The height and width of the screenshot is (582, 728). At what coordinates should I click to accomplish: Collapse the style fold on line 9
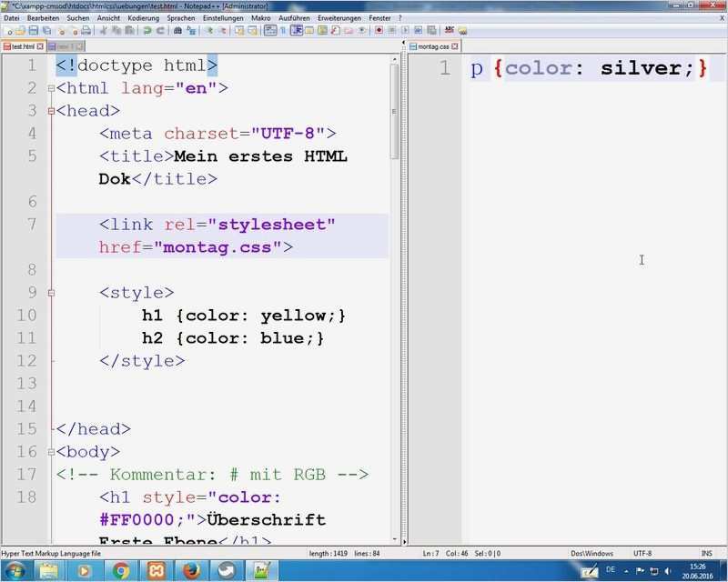point(51,293)
